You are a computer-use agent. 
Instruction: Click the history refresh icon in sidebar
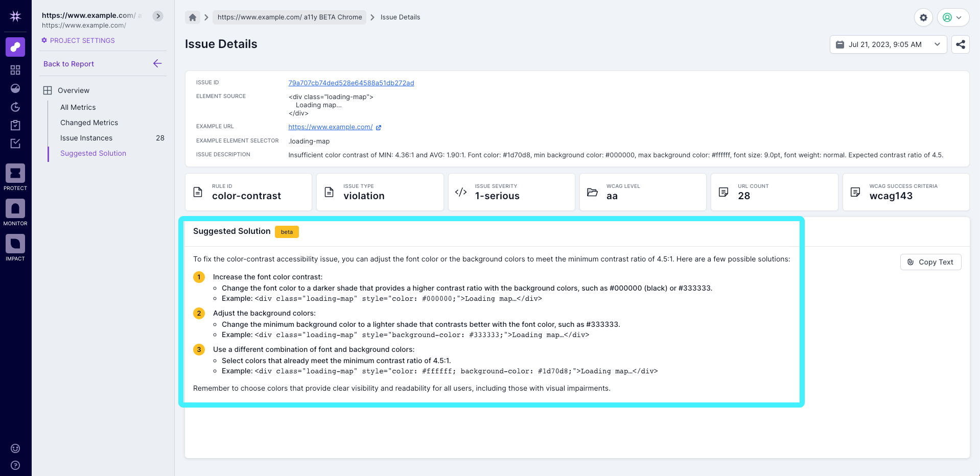point(15,107)
